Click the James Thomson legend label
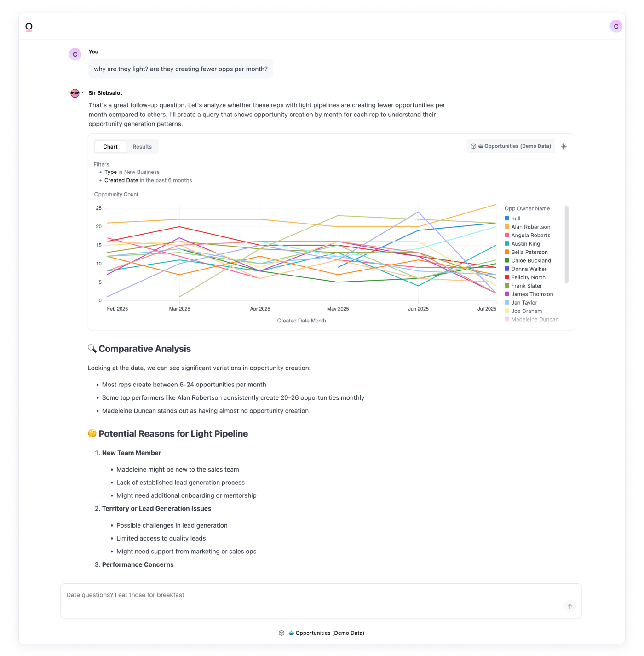Screen dimensions: 644x656 pyautogui.click(x=532, y=294)
